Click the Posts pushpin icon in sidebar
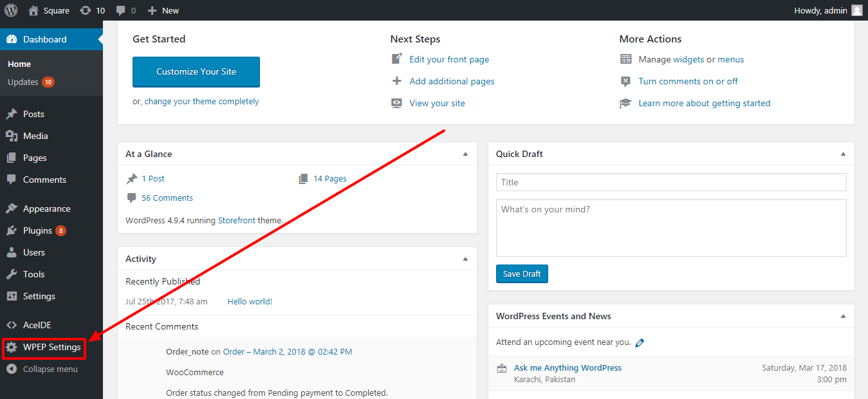The height and width of the screenshot is (399, 868). (12, 114)
